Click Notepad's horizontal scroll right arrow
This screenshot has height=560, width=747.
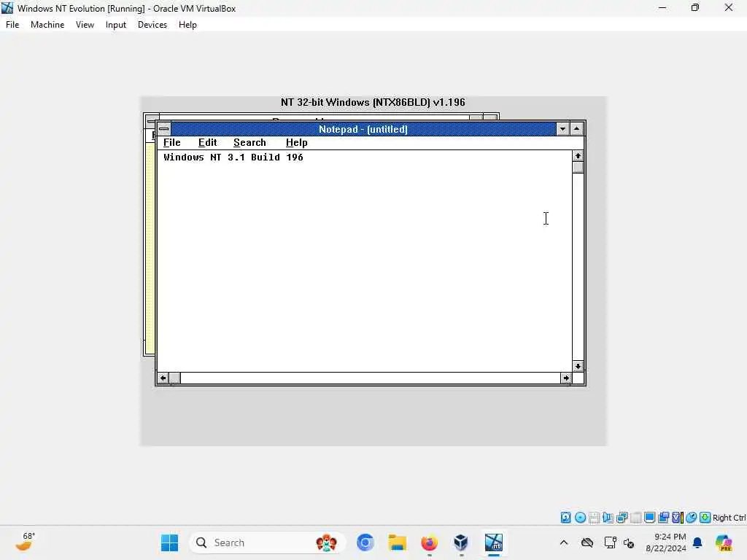click(566, 378)
